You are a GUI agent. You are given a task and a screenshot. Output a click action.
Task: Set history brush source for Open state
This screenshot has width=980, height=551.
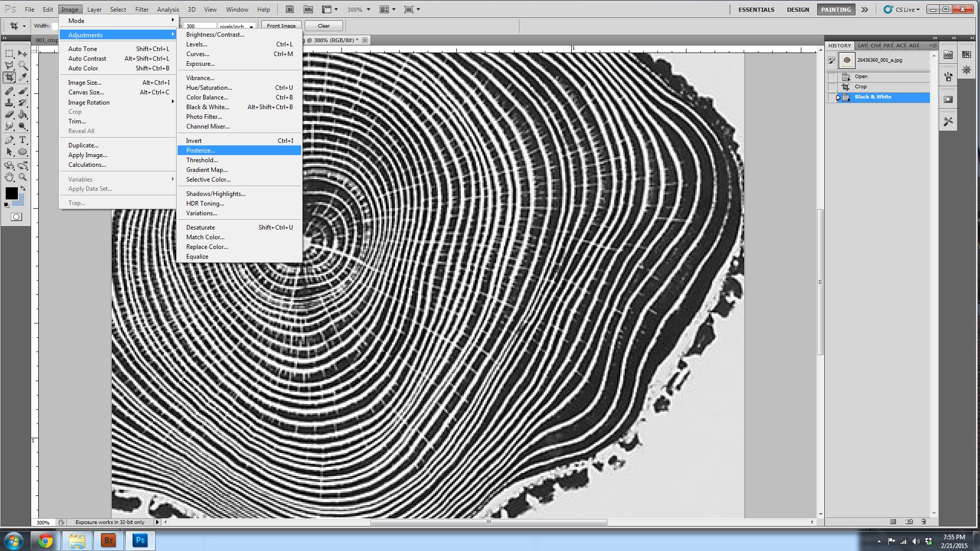pyautogui.click(x=832, y=77)
